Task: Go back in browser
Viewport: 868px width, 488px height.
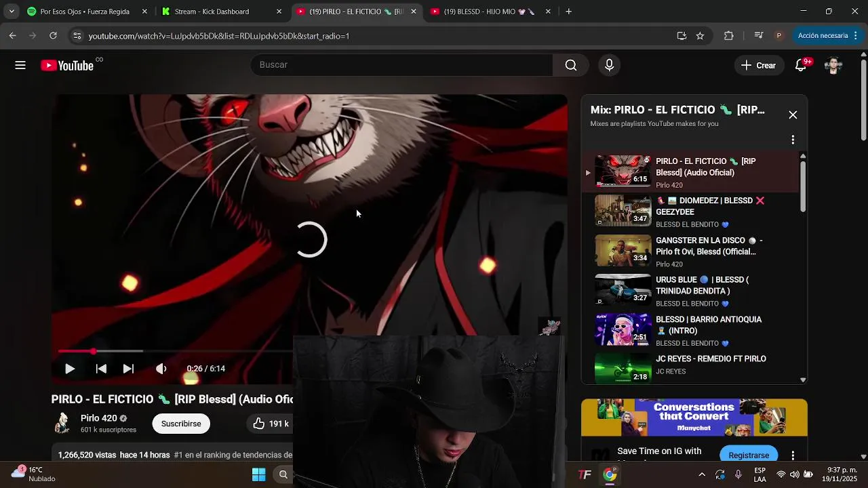Action: click(12, 36)
